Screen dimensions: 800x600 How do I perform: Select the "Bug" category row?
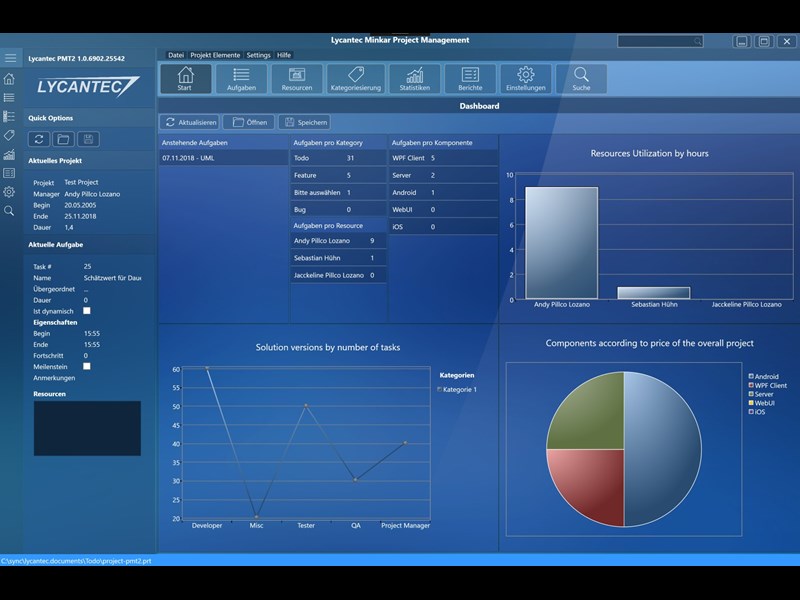tap(338, 210)
